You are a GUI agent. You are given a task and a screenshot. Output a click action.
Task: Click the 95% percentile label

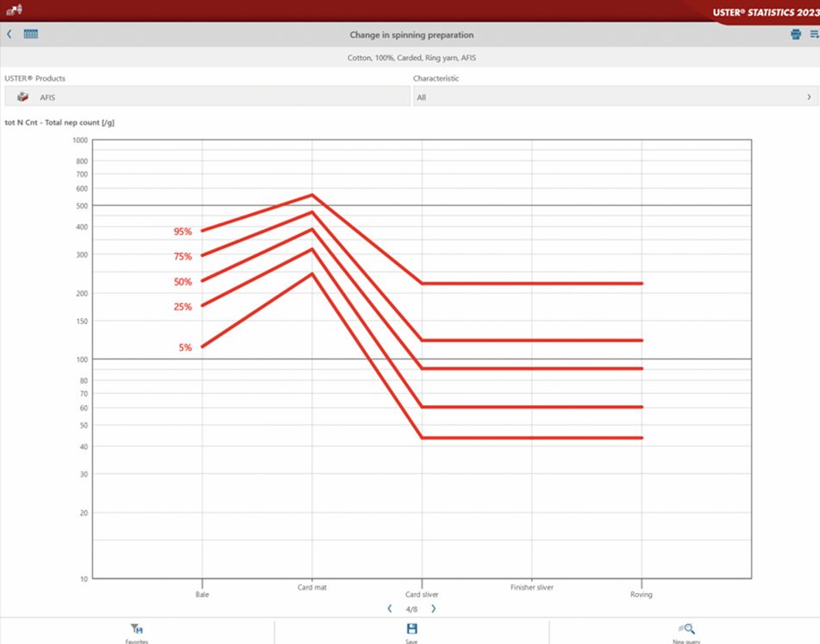pyautogui.click(x=183, y=232)
